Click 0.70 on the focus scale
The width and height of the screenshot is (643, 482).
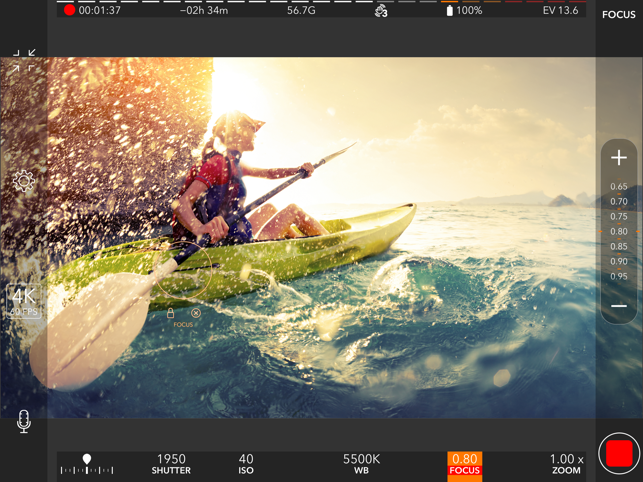[619, 202]
